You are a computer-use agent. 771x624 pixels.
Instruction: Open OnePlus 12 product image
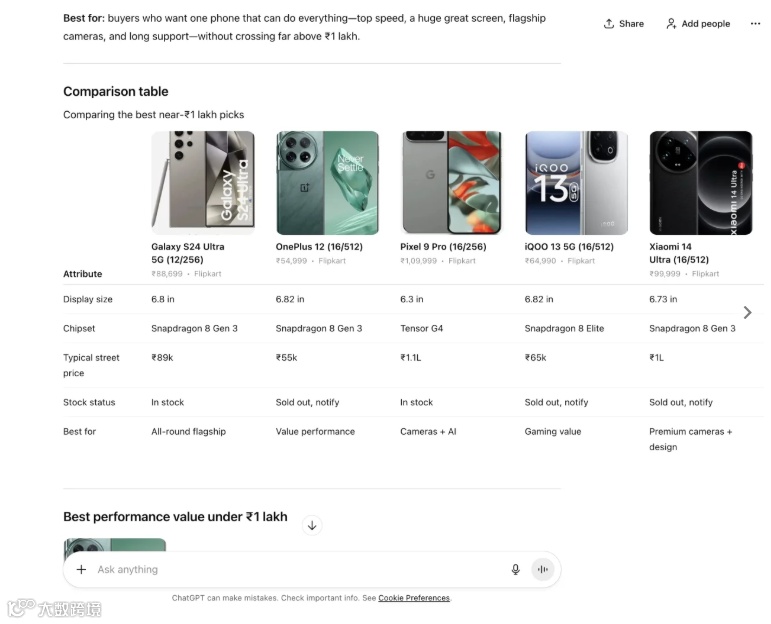(327, 183)
